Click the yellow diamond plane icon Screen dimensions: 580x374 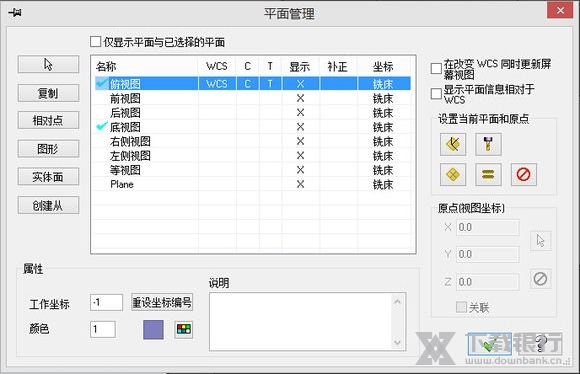point(453,174)
